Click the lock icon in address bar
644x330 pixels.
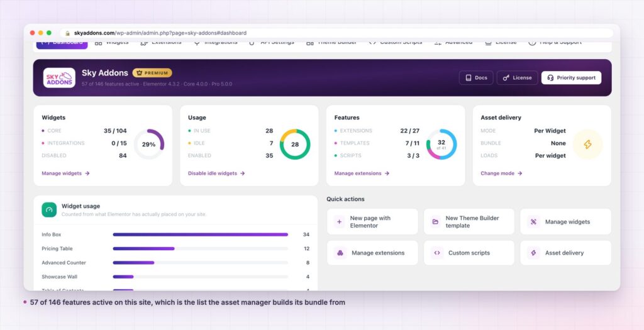point(68,33)
